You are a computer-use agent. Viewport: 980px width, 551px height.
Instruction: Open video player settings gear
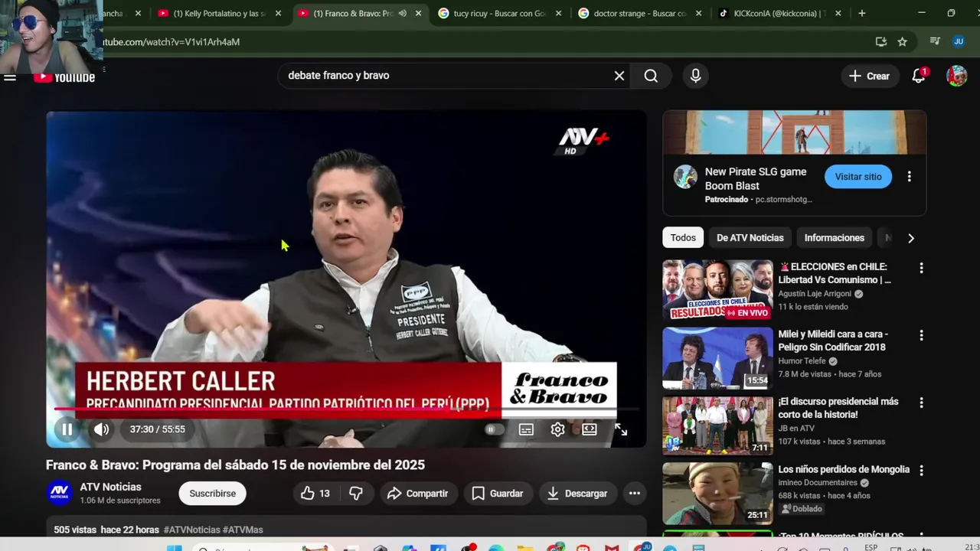tap(557, 429)
